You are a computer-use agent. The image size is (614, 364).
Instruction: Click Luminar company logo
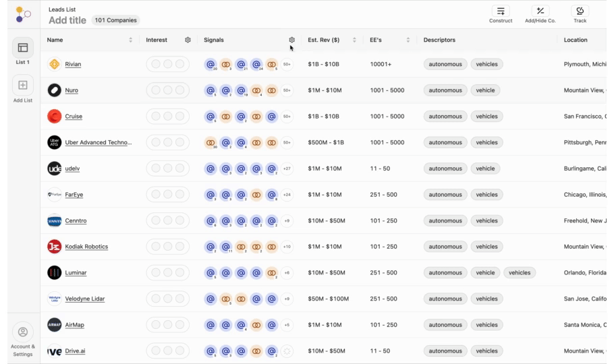pos(55,273)
